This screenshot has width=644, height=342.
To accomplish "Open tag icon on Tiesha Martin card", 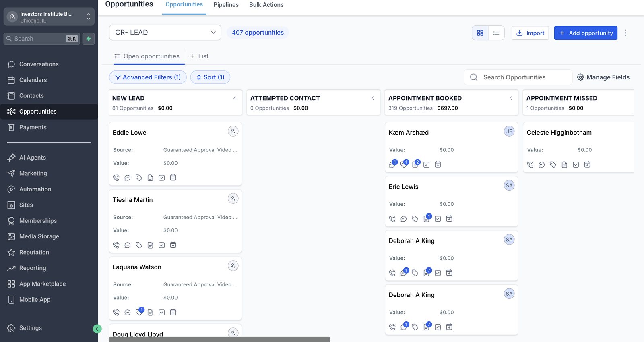I will pos(139,245).
